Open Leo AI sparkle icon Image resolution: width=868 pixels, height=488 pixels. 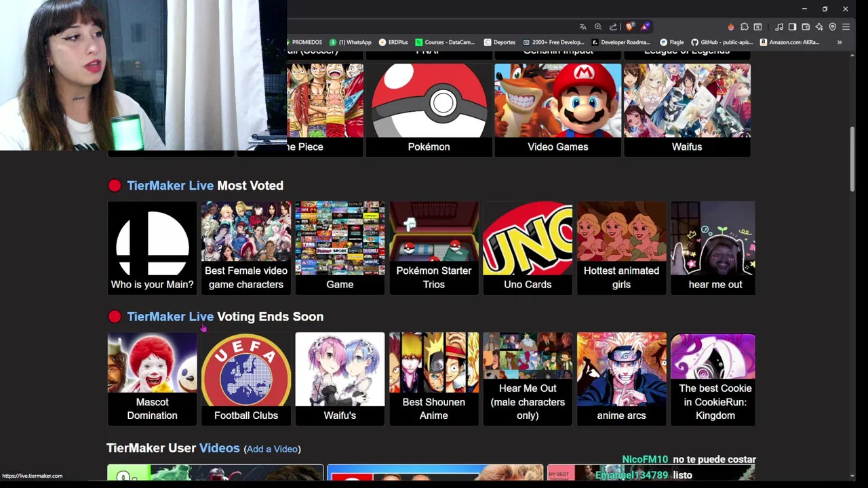(819, 27)
